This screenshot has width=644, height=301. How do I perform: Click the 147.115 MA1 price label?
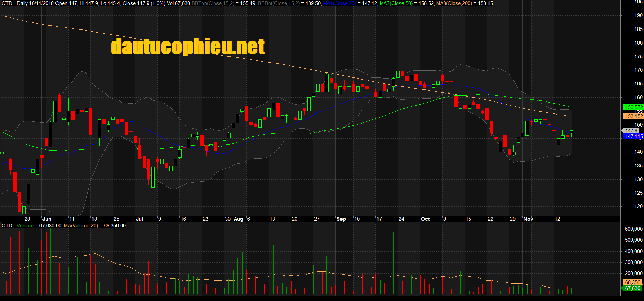coord(633,136)
